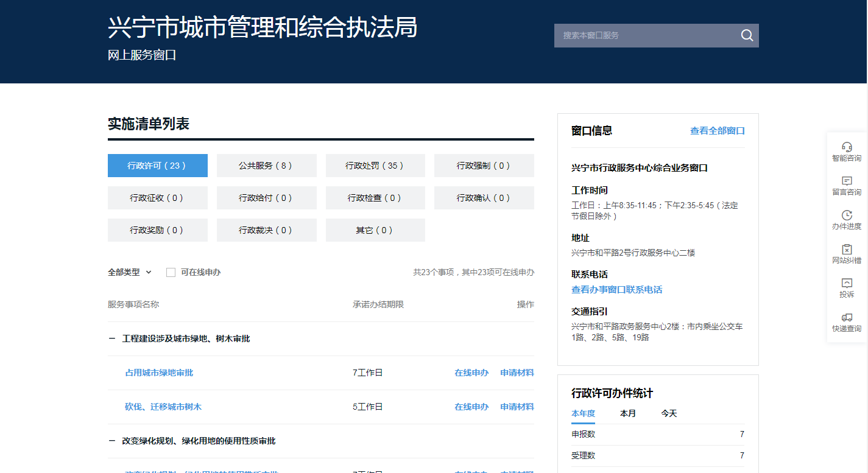Click 申请材料 for 砍伐、迁移城市树木
The width and height of the screenshot is (868, 473).
tap(517, 407)
